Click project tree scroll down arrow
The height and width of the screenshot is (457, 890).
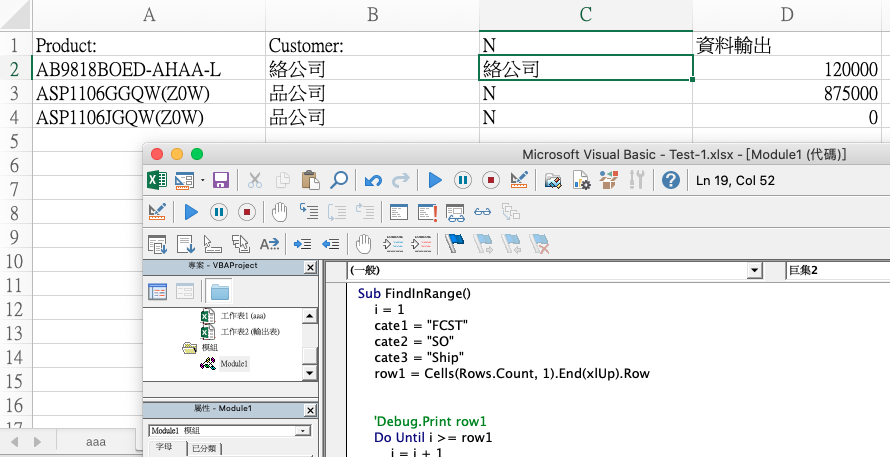[x=309, y=372]
